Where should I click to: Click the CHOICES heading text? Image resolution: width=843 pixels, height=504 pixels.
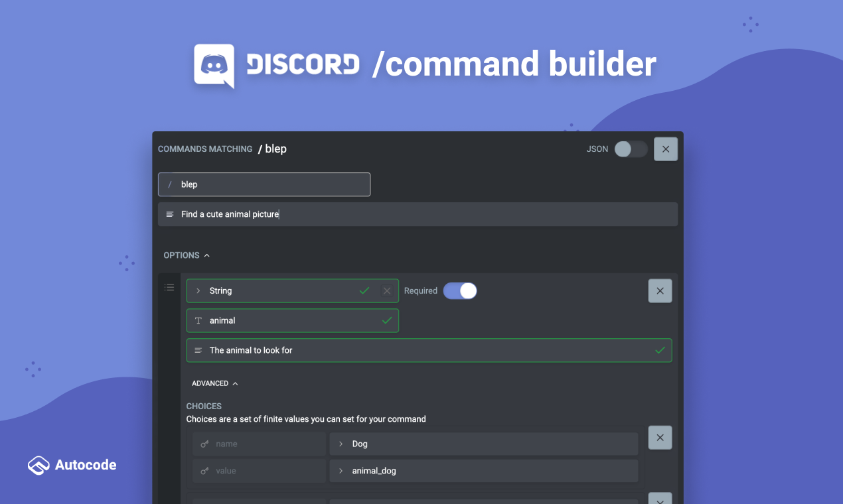coord(204,406)
